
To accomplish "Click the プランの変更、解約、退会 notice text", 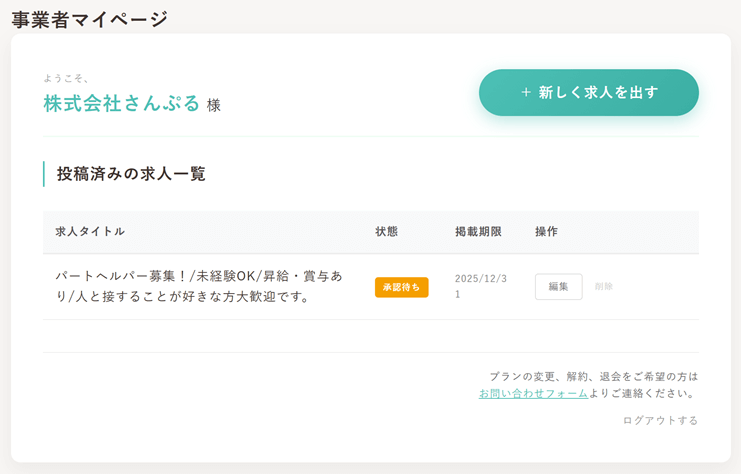I will (x=593, y=377).
